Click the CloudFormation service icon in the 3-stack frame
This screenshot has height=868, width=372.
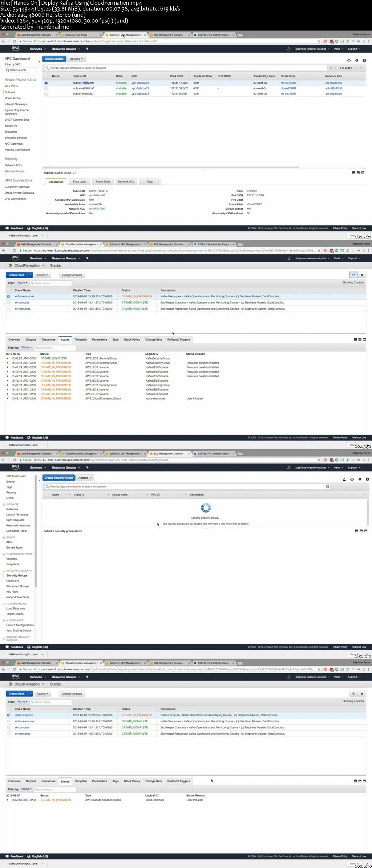coord(10,265)
